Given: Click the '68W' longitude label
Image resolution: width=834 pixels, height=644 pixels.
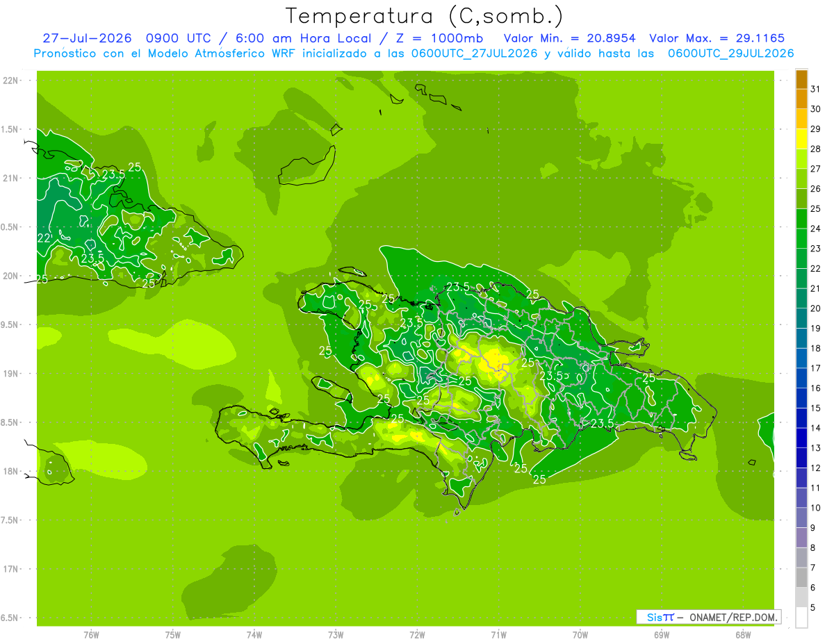Looking at the screenshot, I should (x=743, y=635).
